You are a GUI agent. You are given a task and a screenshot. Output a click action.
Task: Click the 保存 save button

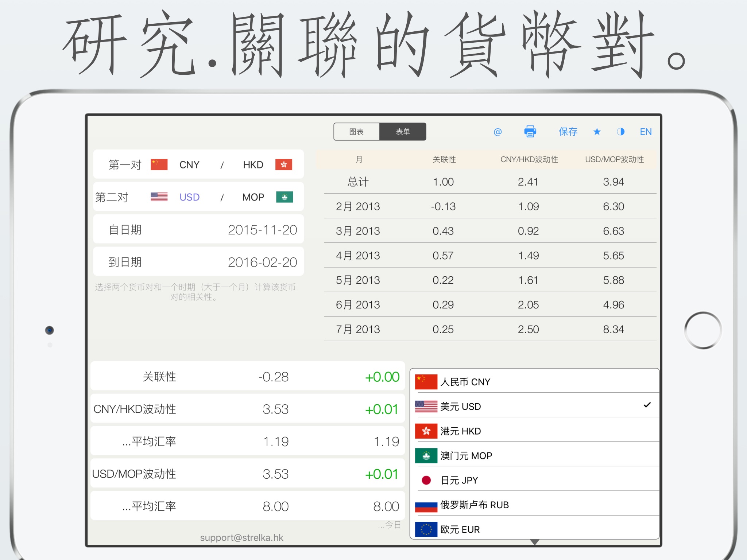click(x=568, y=132)
